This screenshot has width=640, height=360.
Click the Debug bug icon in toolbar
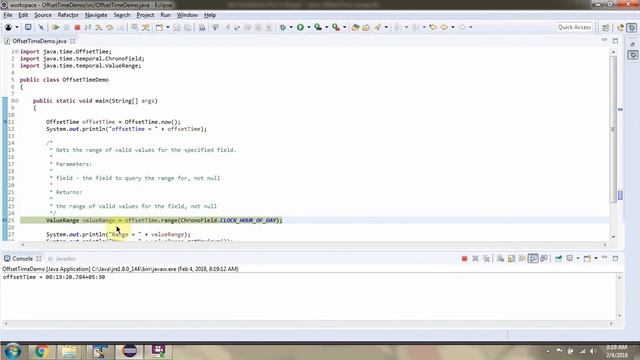point(282,27)
